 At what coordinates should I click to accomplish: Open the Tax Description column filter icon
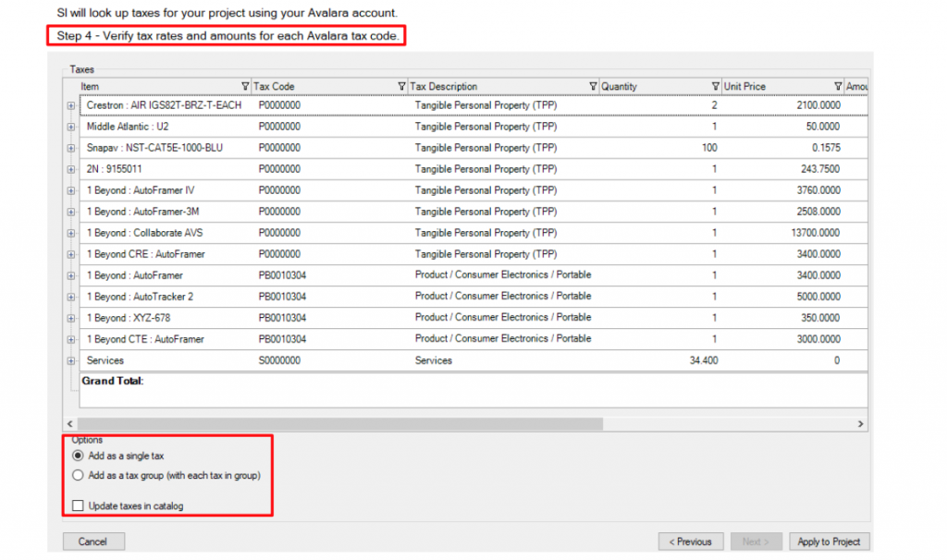pos(593,86)
